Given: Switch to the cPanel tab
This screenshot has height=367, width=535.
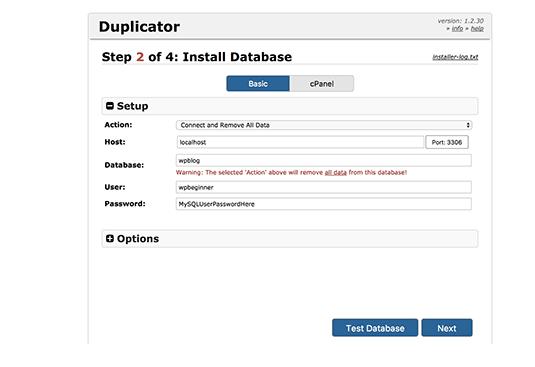Looking at the screenshot, I should pos(322,84).
